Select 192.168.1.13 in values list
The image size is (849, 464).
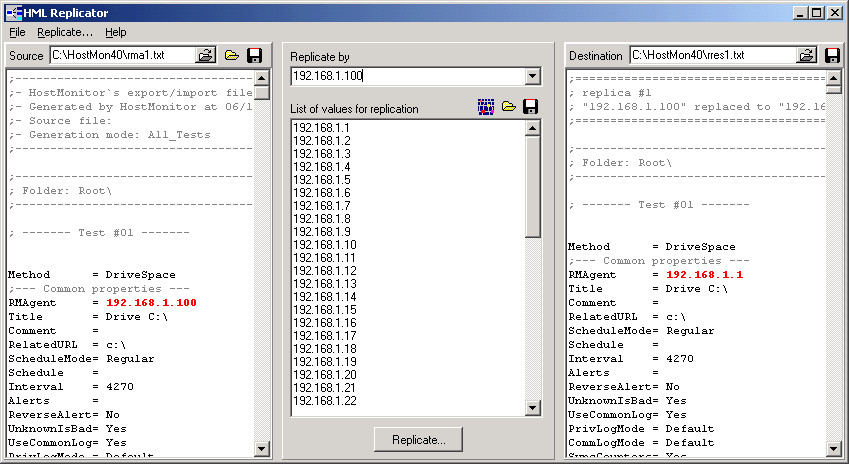click(x=325, y=284)
